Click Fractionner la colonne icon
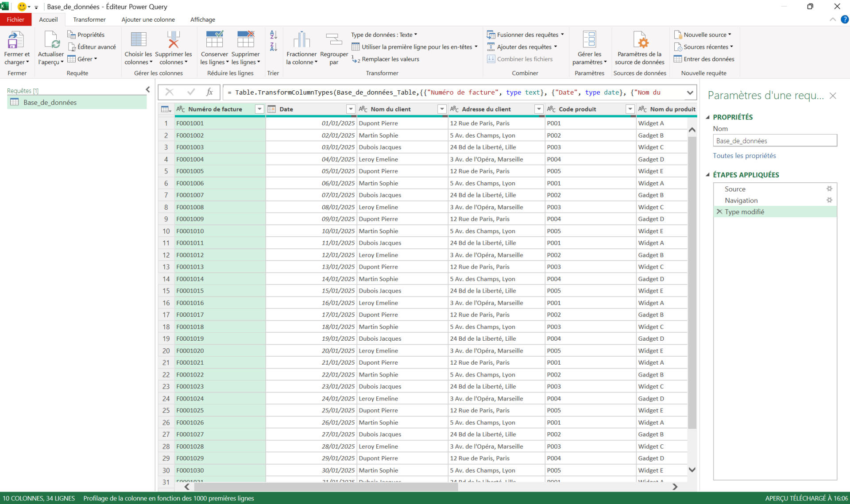The width and height of the screenshot is (850, 504). point(301,40)
